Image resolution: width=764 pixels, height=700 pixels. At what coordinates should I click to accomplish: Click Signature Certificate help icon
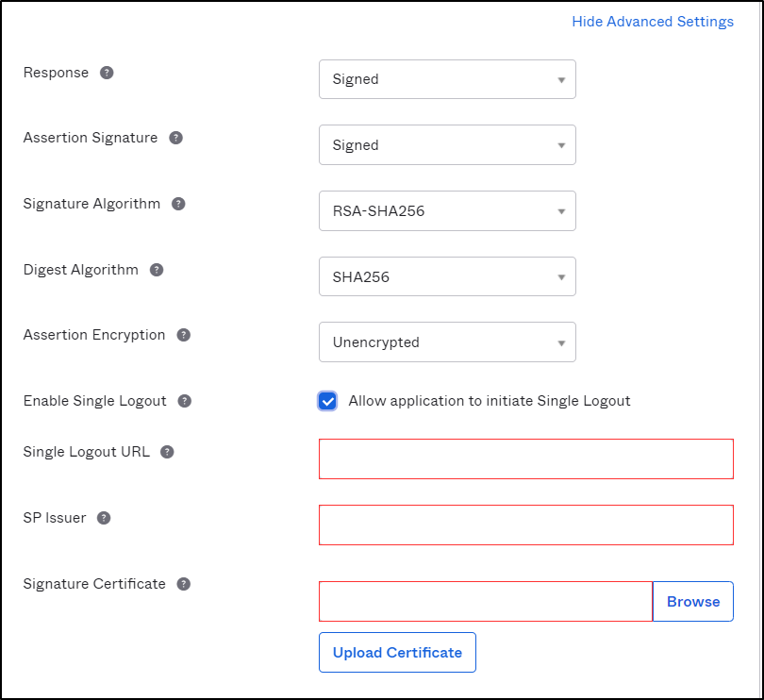pos(184,584)
